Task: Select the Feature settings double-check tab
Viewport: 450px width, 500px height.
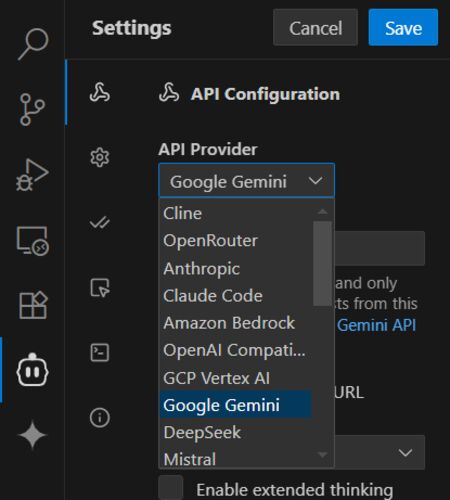Action: tap(100, 222)
